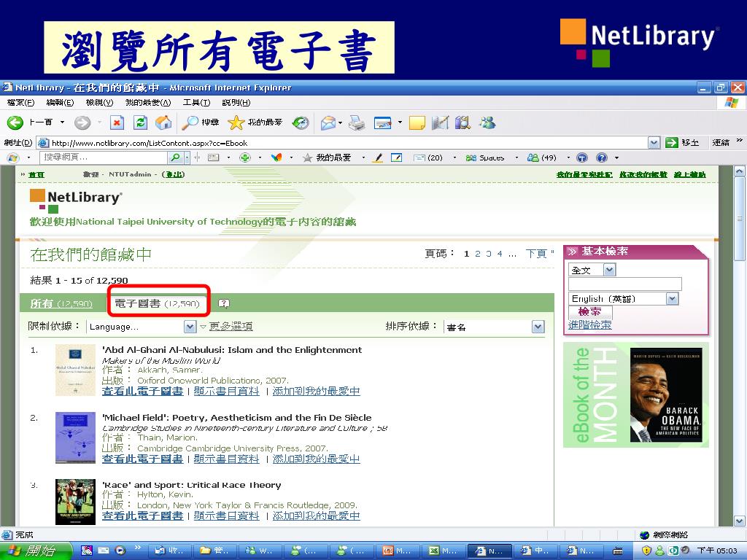This screenshot has width=747, height=560.
Task: Click the yellow Discuss note icon
Action: tap(417, 122)
